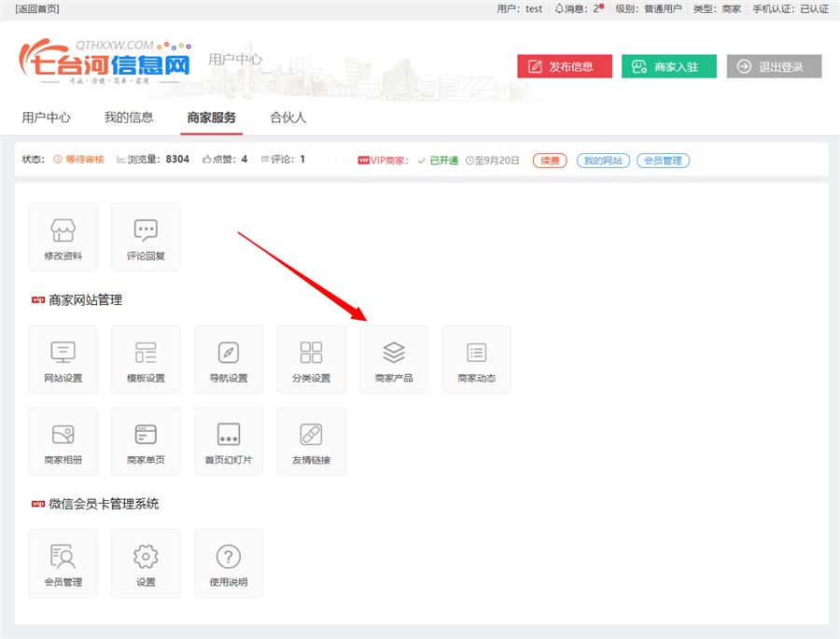Open the 商家单页 single page icon

(x=146, y=440)
